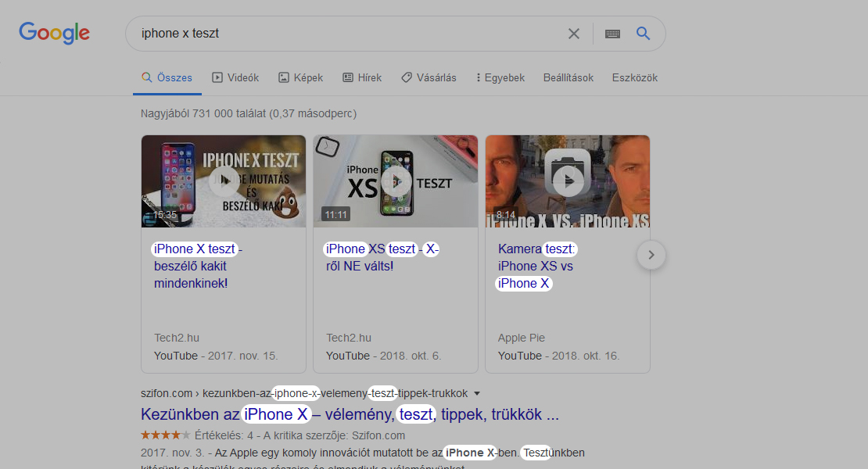Viewport: 868px width, 469px height.
Task: Open 'Kamera teszt: iPhone XS vs iPhone X' link
Action: (536, 266)
